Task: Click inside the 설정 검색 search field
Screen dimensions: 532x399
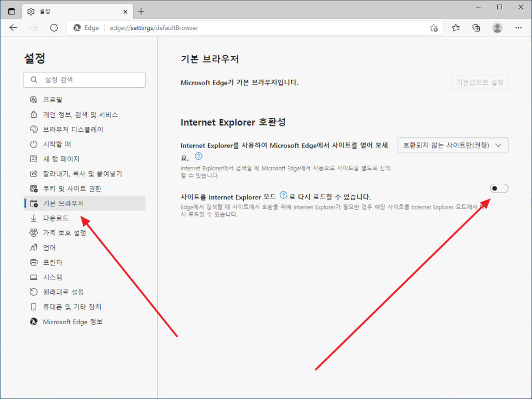Action: pos(84,79)
